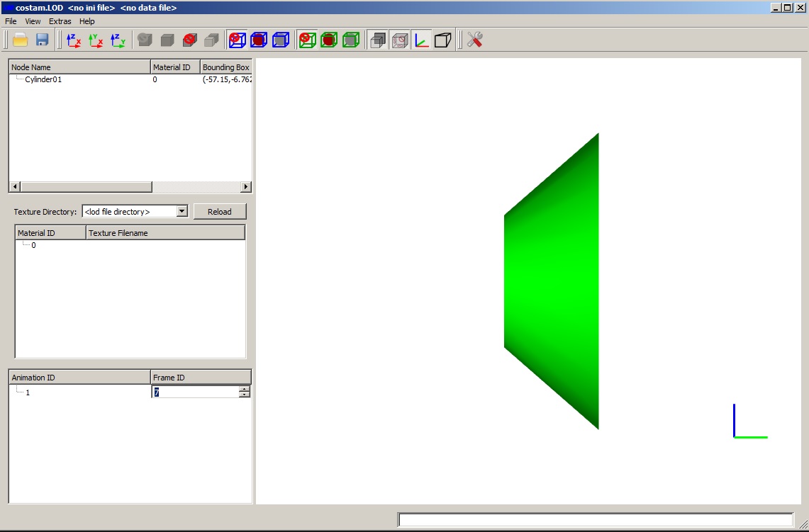Toggle green wireframe cube with red prohibition sign
Viewport: 809px width, 532px height.
click(x=308, y=40)
